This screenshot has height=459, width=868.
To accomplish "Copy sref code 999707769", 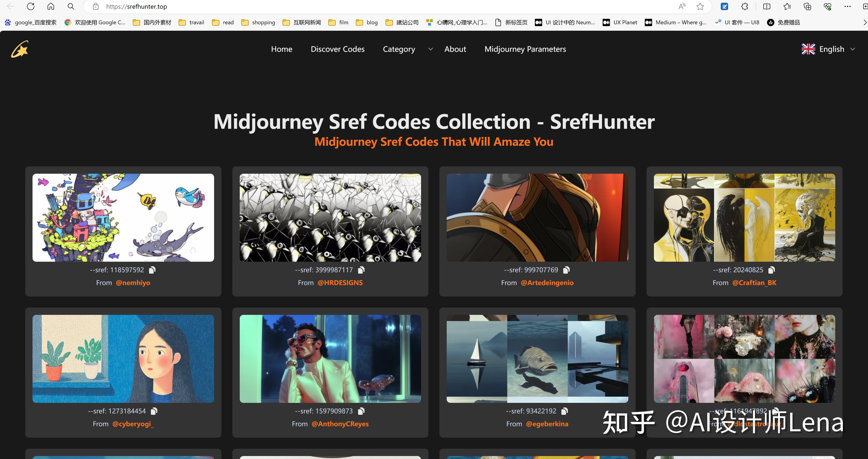I will 566,270.
